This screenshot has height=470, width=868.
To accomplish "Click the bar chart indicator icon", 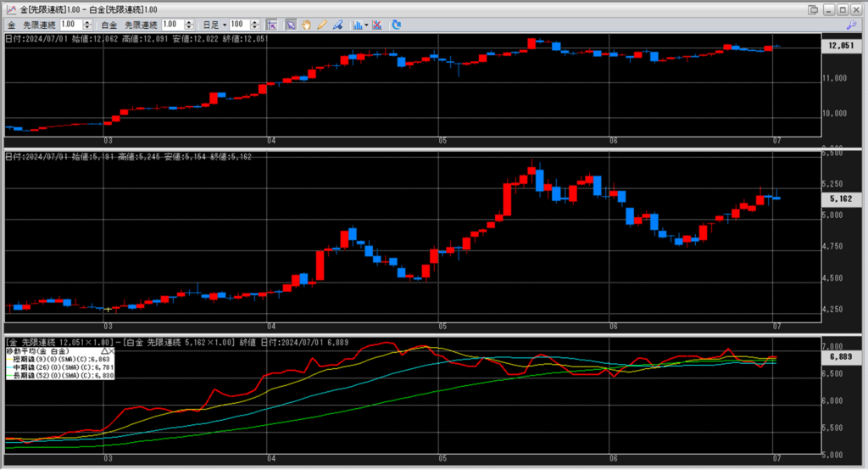I will pyautogui.click(x=357, y=25).
